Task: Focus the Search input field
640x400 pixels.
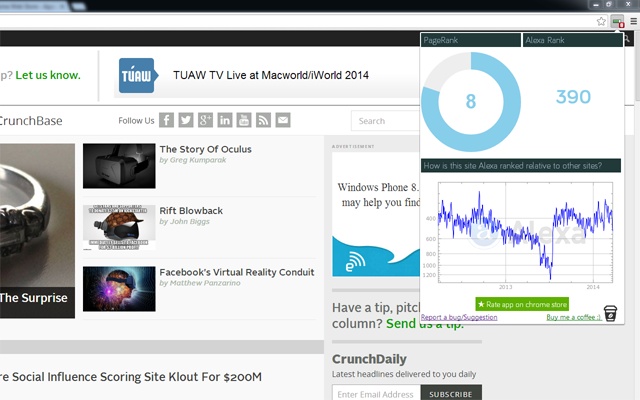Action: [385, 121]
